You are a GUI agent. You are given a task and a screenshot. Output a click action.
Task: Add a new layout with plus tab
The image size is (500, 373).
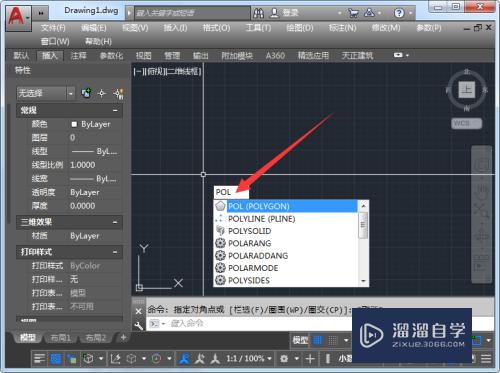point(123,338)
